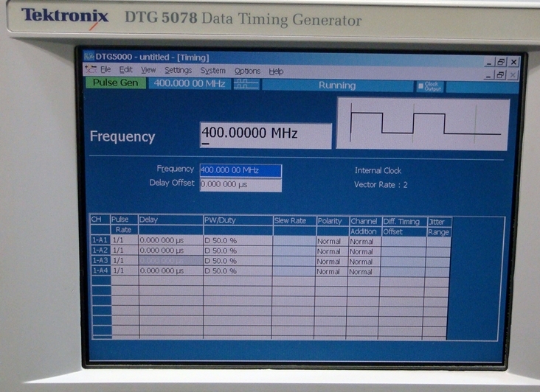Click Channel Addition Normal cell of 1-A4

tap(364, 272)
